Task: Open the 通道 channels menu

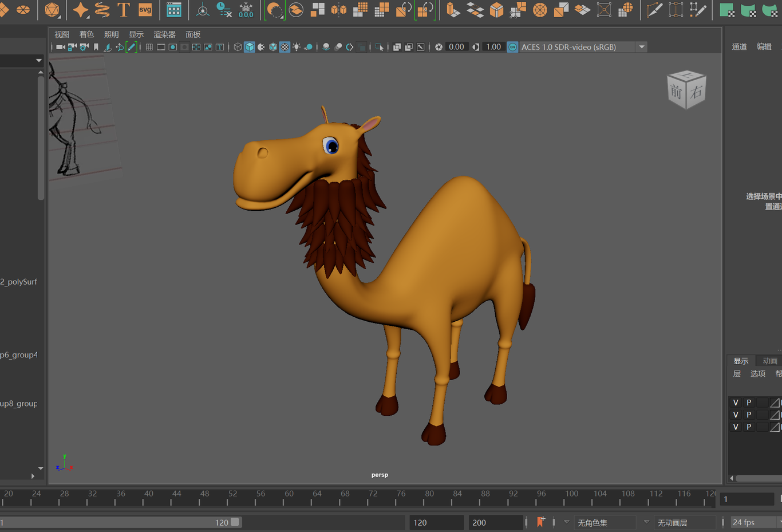Action: pyautogui.click(x=739, y=46)
